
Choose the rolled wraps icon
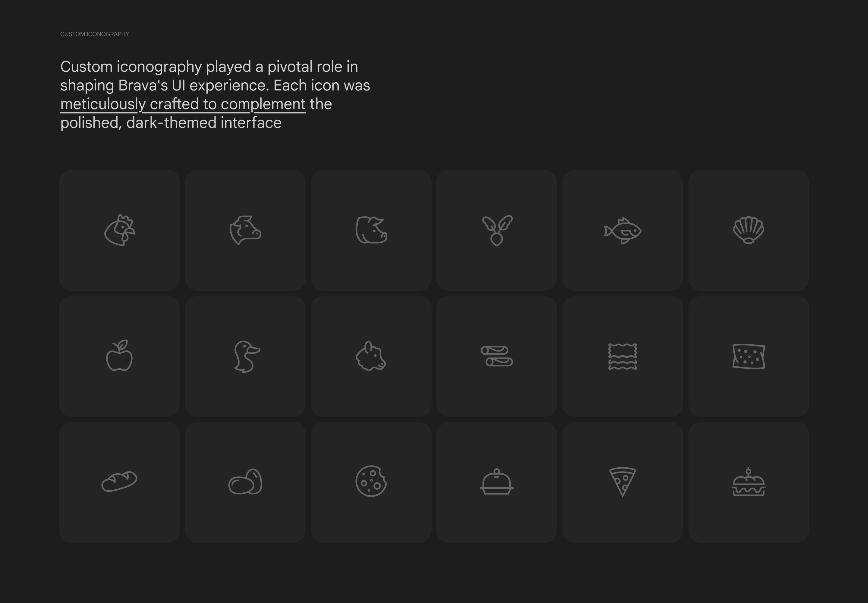tap(497, 356)
